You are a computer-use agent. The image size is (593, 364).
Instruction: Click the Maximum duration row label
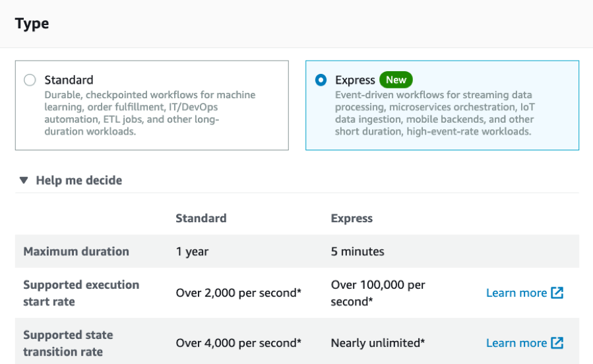76,251
